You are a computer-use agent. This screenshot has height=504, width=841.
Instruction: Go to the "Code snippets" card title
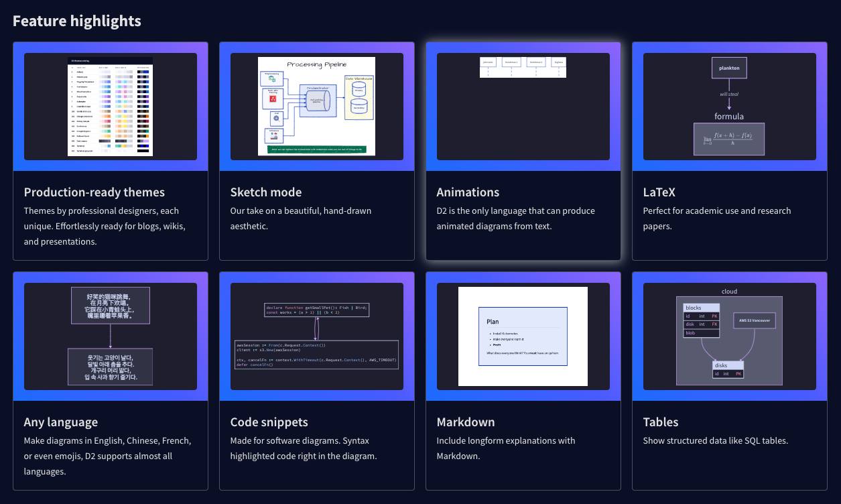(x=269, y=422)
